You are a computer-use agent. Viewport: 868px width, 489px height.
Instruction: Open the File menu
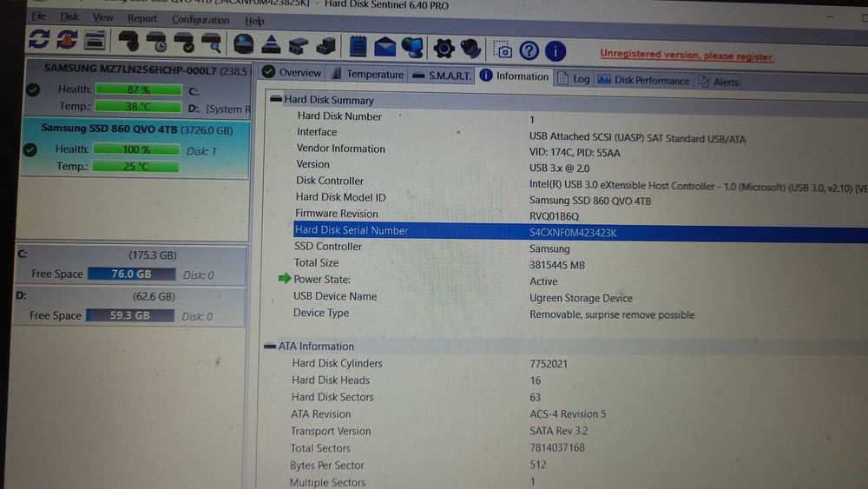[39, 16]
